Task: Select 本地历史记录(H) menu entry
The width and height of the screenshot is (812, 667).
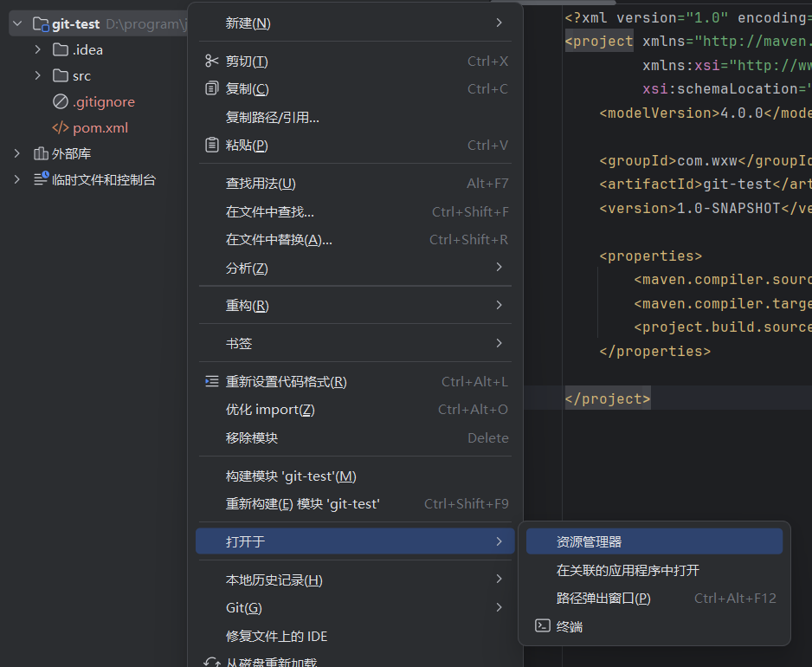Action: [x=355, y=580]
